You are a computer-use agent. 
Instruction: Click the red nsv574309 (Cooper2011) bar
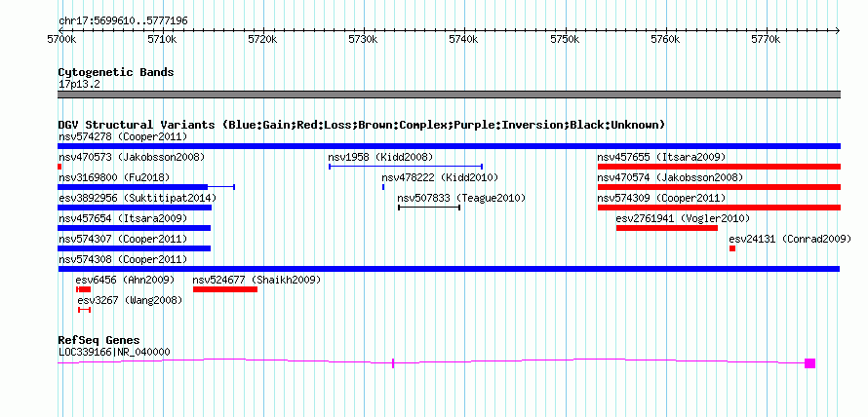click(x=719, y=208)
